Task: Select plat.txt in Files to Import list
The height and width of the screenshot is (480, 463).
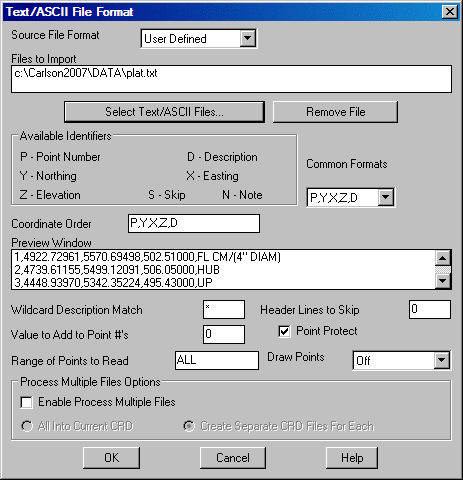Action: (x=86, y=73)
